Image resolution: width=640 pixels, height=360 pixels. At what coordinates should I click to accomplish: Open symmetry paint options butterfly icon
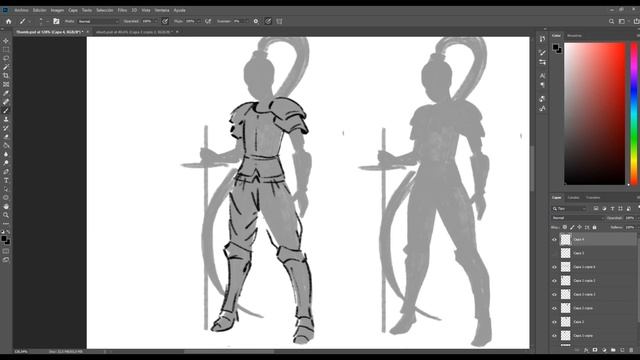pos(280,21)
